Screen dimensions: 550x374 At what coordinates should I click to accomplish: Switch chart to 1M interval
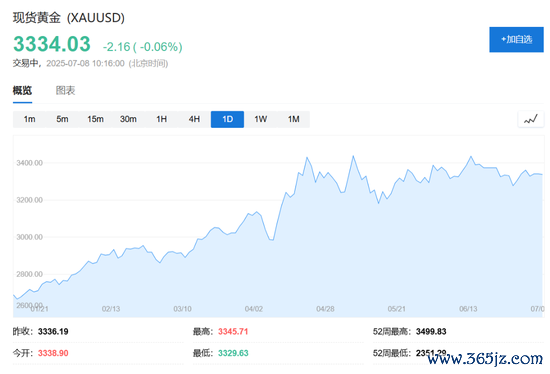click(294, 119)
